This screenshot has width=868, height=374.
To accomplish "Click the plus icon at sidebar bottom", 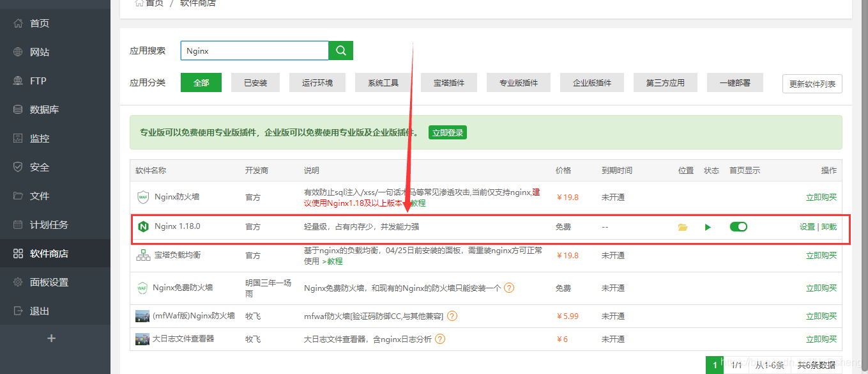I will tap(52, 339).
